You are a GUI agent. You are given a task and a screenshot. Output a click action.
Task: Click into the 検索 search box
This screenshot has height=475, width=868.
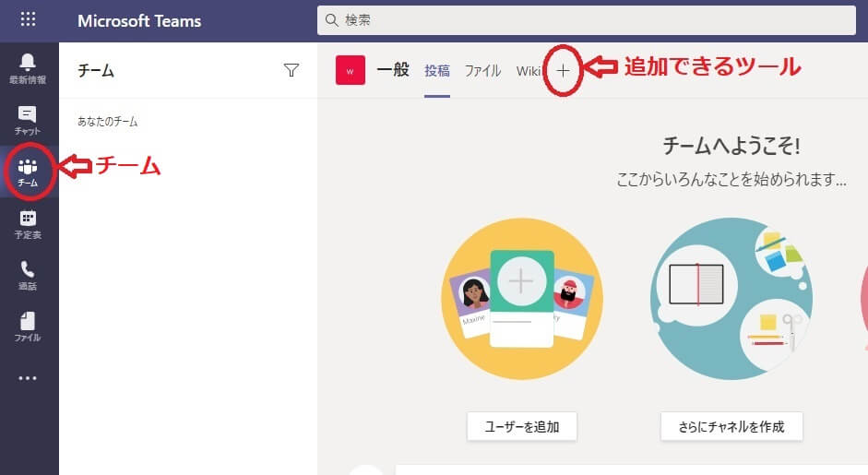586,19
